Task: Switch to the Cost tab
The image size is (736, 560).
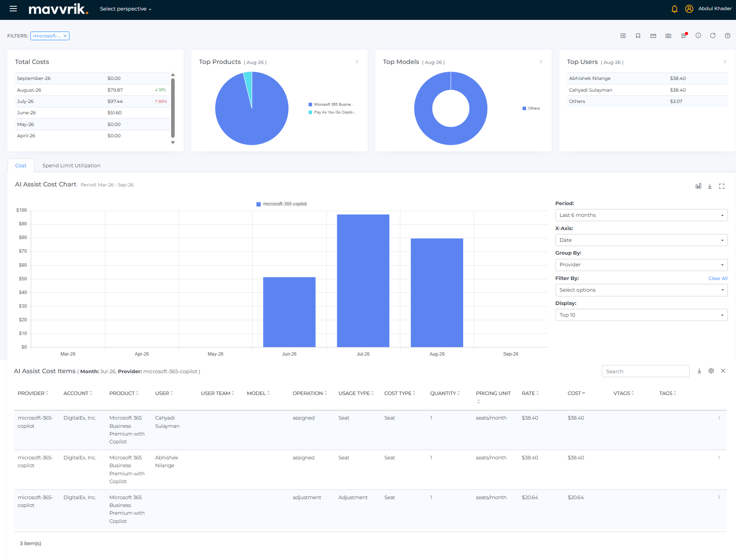Action: click(21, 166)
